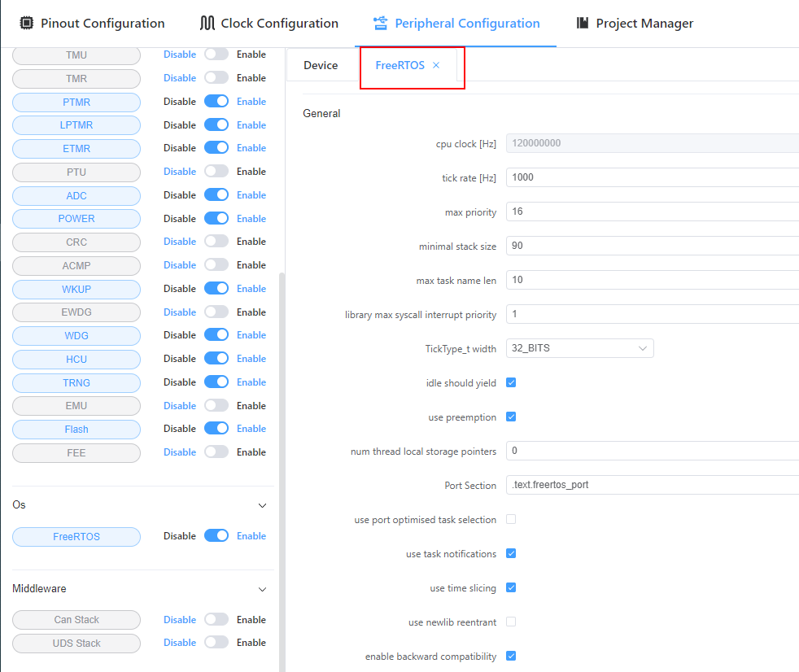Viewport: 799px width, 672px height.
Task: Click the left panel vertical scrollbar
Action: click(x=282, y=473)
